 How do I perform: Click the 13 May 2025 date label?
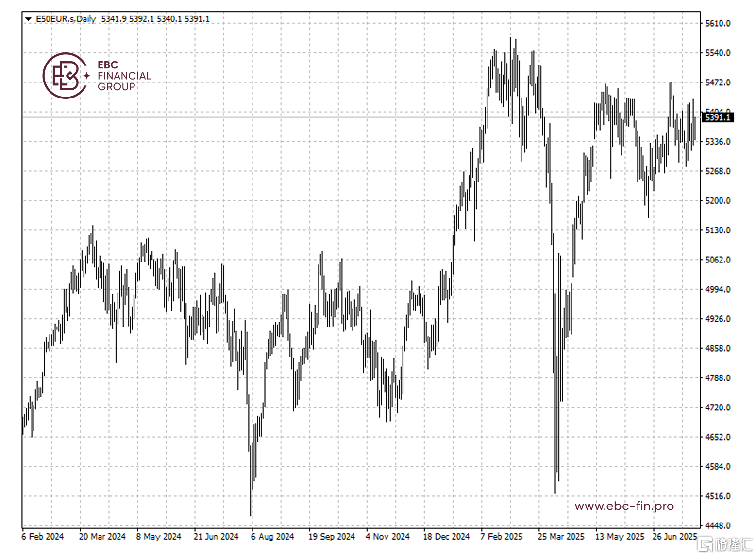point(620,537)
